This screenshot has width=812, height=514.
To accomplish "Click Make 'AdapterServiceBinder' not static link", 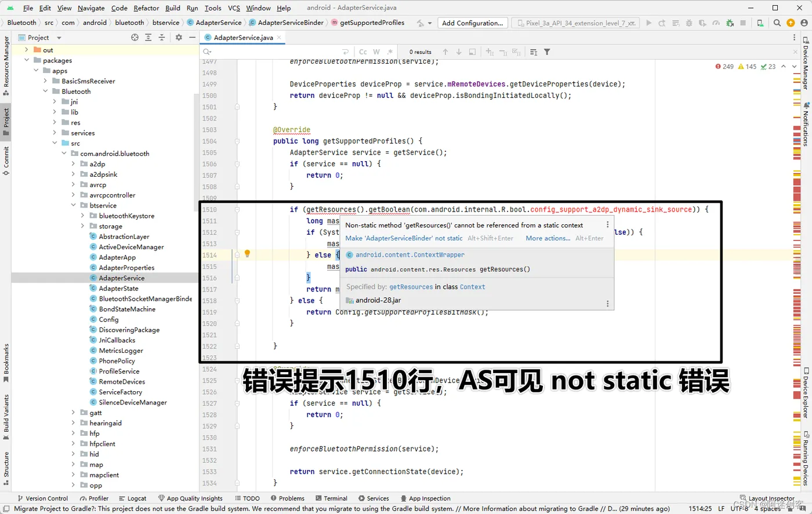I will click(404, 238).
